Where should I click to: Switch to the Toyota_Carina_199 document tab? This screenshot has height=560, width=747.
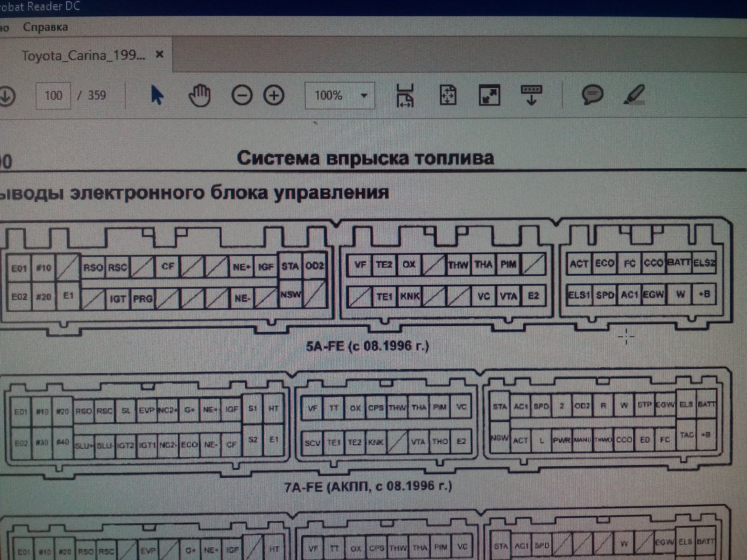click(x=84, y=54)
